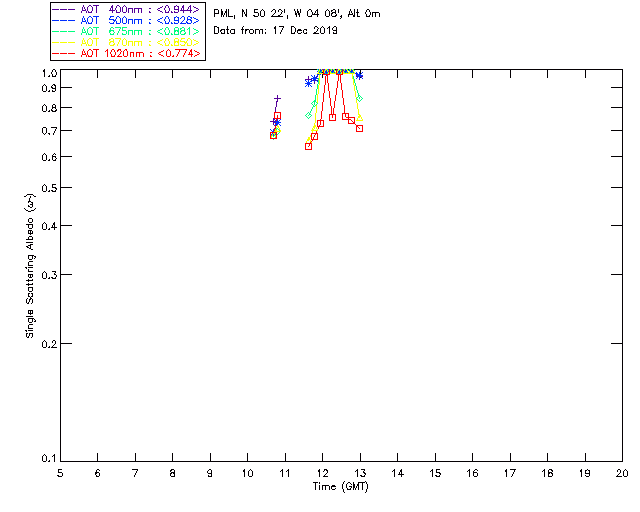Click the y-axis tick label 0.7

coord(49,131)
